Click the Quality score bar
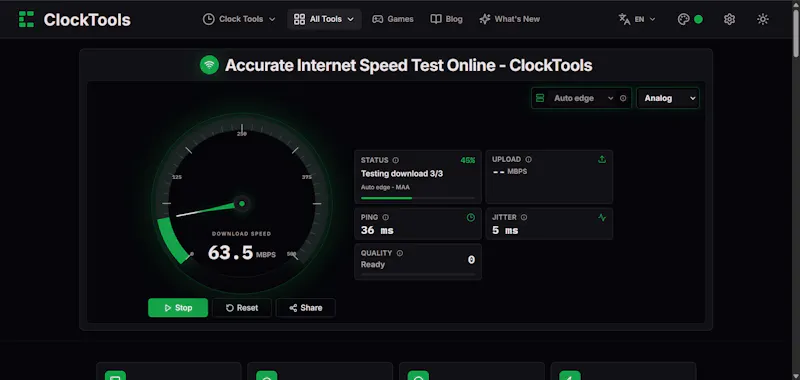The image size is (800, 380). (x=418, y=274)
